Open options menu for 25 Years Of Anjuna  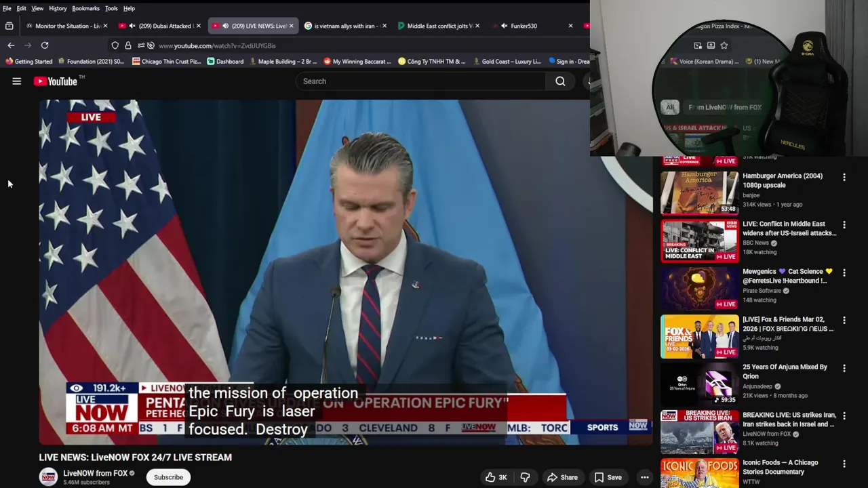point(844,369)
